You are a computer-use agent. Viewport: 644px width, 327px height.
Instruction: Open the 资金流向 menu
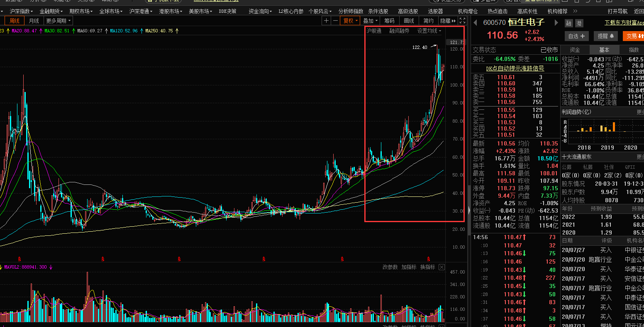[260, 11]
